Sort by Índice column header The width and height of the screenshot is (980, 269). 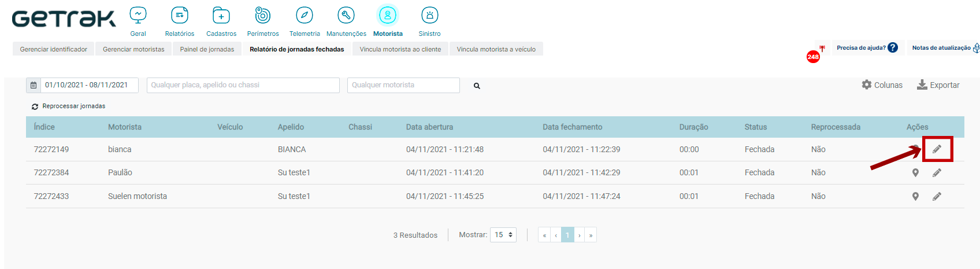(x=44, y=127)
